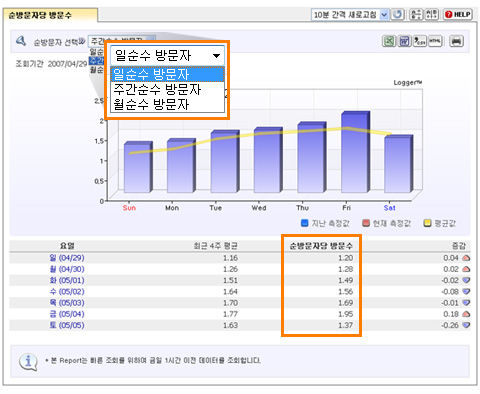This screenshot has height=394, width=480.
Task: Export report to Word icon
Action: [404, 41]
